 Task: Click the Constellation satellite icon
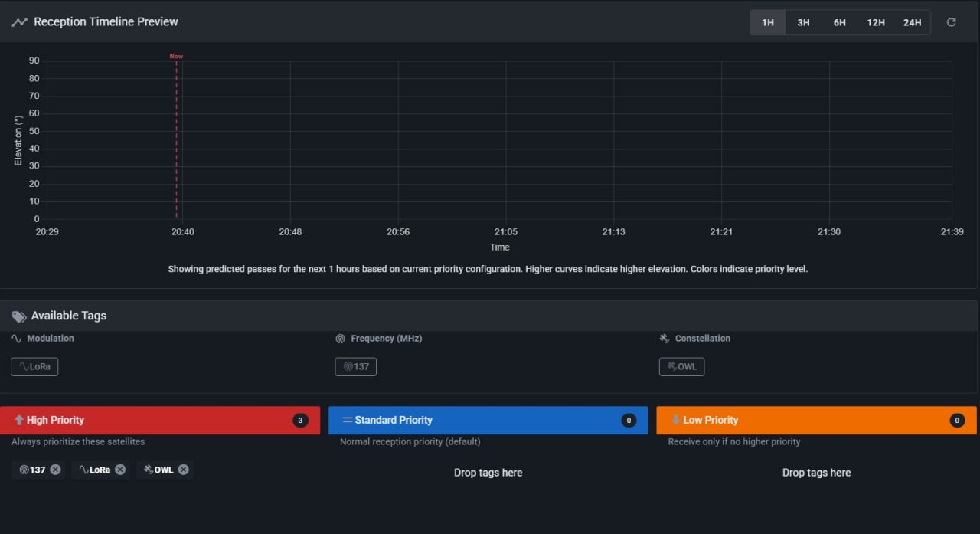pos(665,338)
